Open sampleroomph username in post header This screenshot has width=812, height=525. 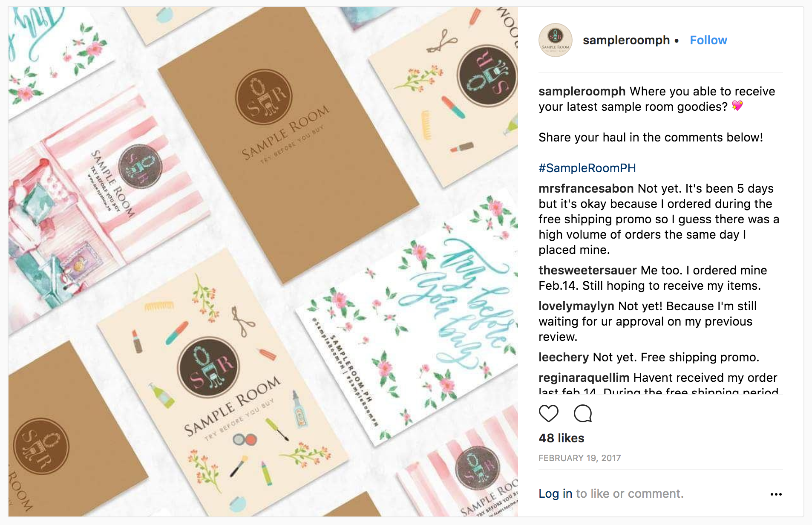coord(626,40)
